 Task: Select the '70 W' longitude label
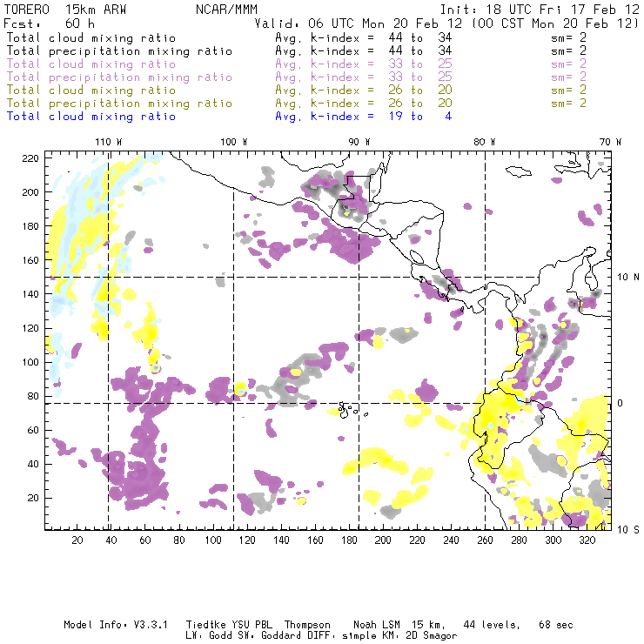(x=610, y=142)
